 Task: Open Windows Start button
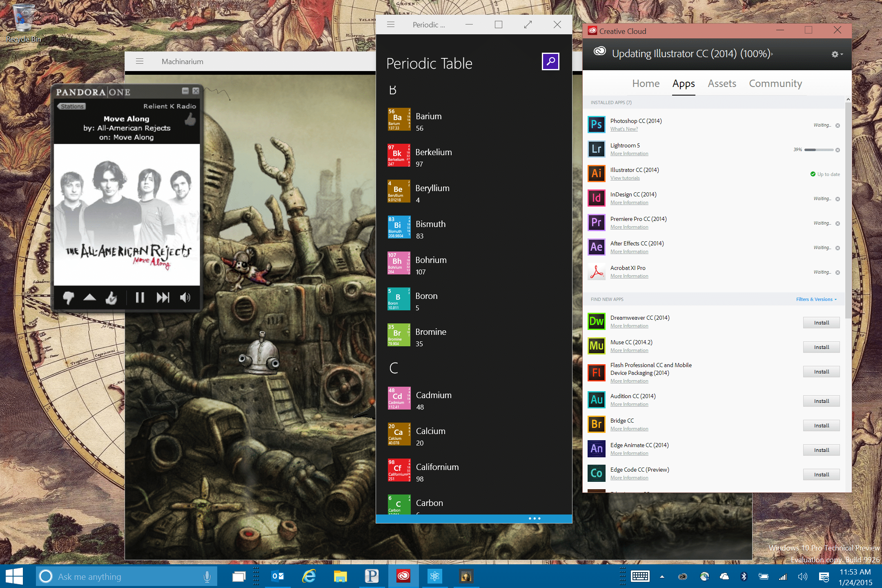[x=14, y=577]
